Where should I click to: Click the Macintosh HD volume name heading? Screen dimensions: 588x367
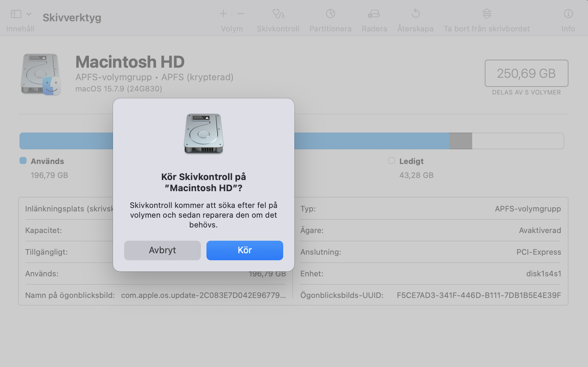tap(130, 62)
